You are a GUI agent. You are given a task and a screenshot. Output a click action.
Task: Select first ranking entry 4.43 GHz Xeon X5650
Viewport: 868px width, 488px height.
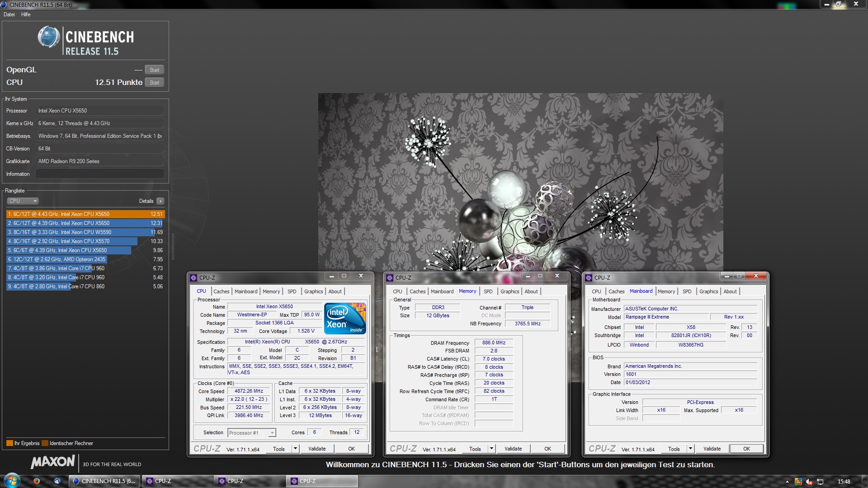85,214
